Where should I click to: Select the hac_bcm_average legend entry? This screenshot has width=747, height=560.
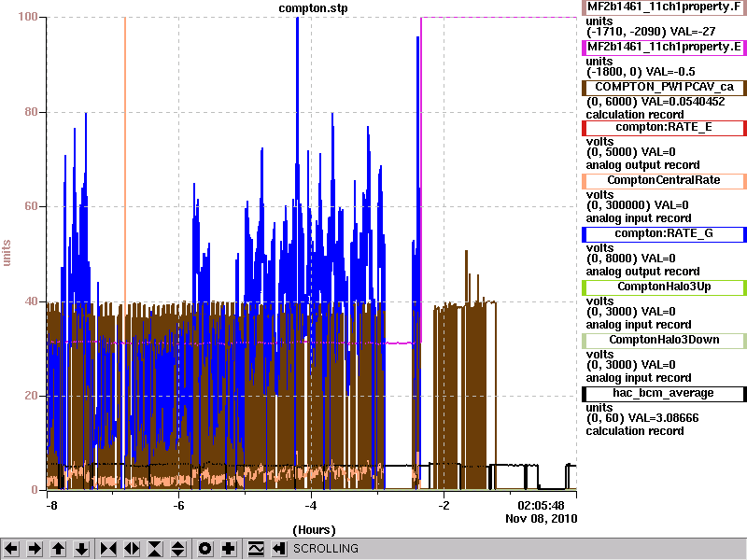[664, 393]
